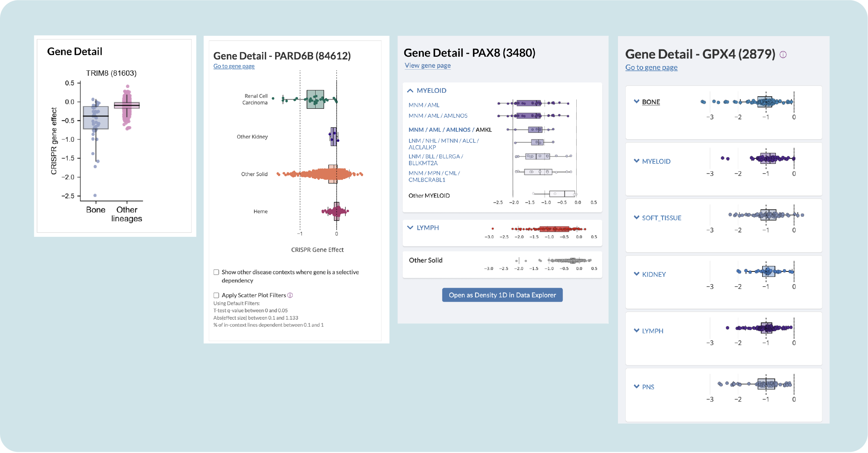
Task: Select MNM / AML / AMLNOS subtype row
Action: [438, 116]
